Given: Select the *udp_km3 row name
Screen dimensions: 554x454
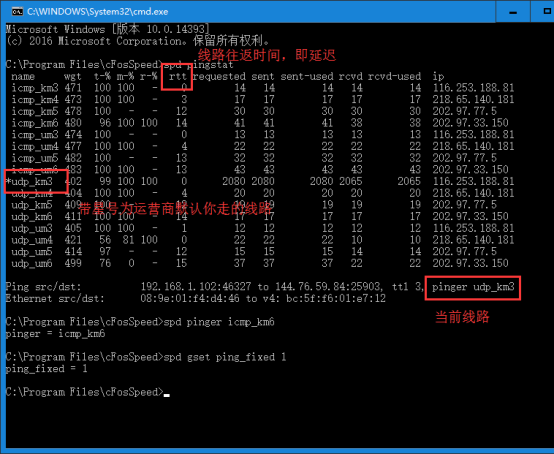Looking at the screenshot, I should pos(29,182).
